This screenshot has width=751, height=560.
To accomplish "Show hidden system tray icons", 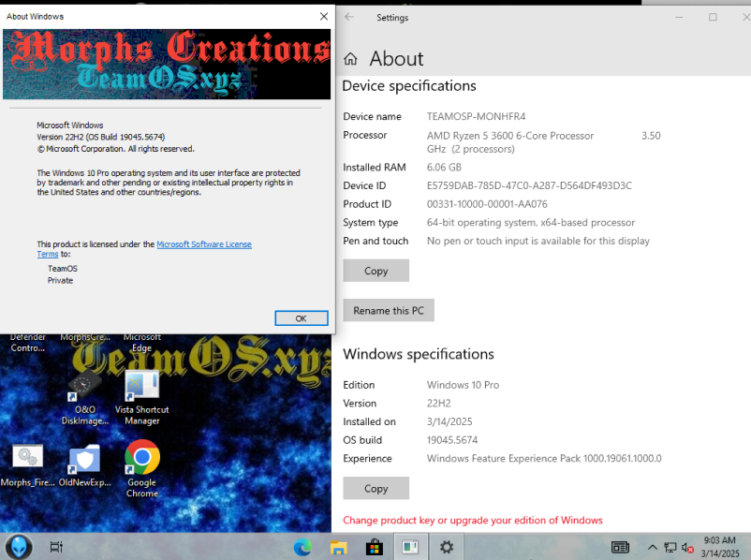I will point(652,547).
